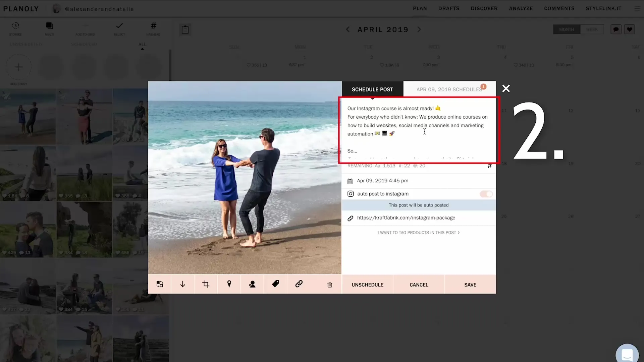
Task: Click the calendar icon beside the schedule date
Action: 350,181
